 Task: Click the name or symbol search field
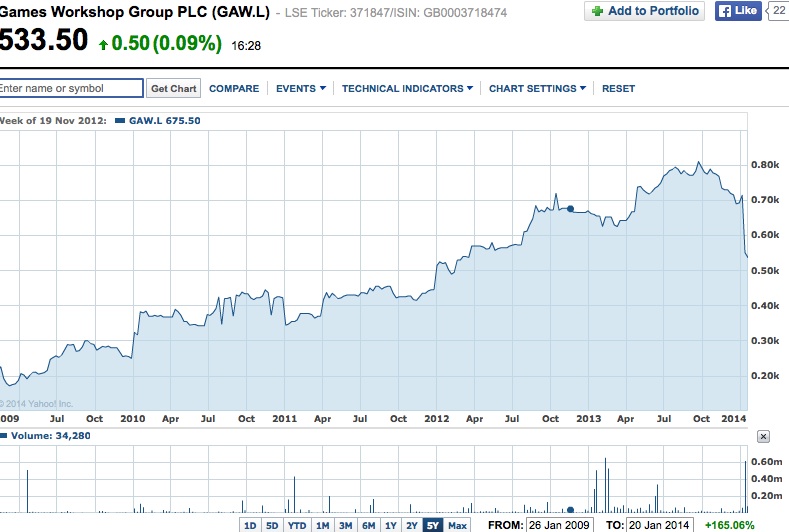pos(71,88)
